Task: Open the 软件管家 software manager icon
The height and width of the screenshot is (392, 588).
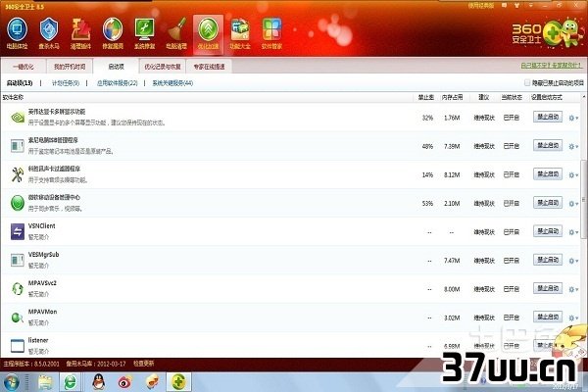Action: (271, 29)
